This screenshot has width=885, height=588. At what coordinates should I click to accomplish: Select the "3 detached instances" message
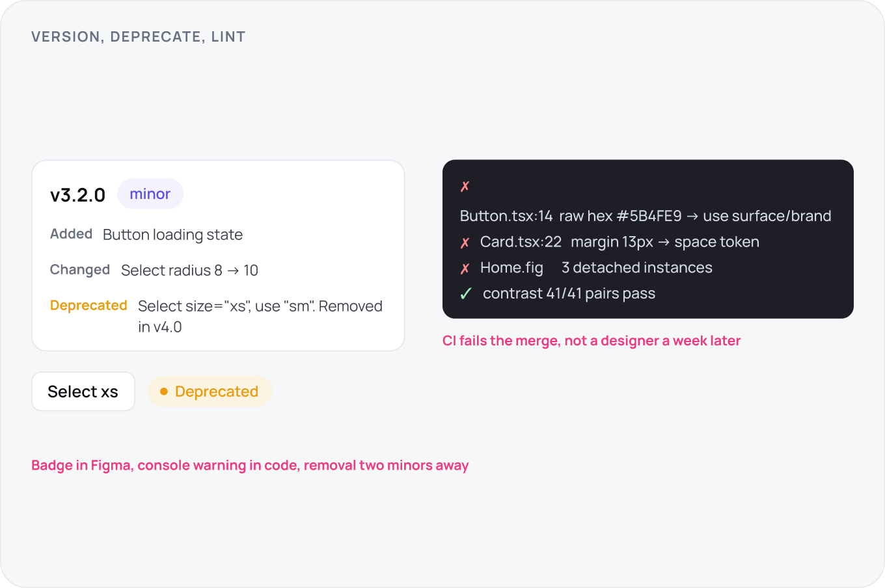(637, 268)
